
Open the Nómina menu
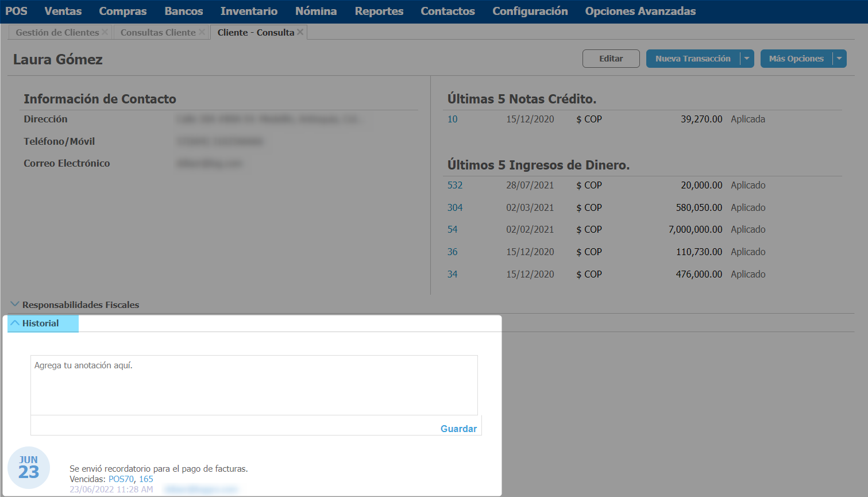click(316, 11)
